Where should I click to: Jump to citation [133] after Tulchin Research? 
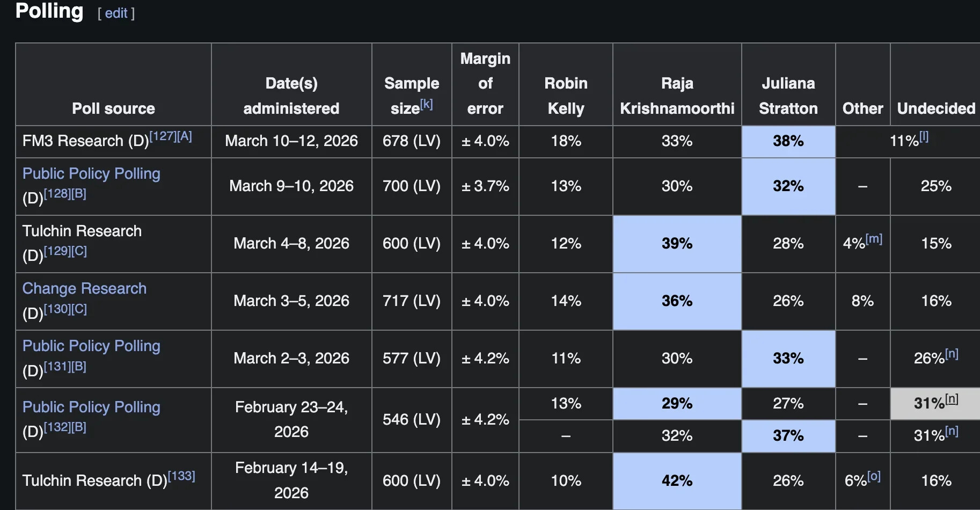point(181,476)
